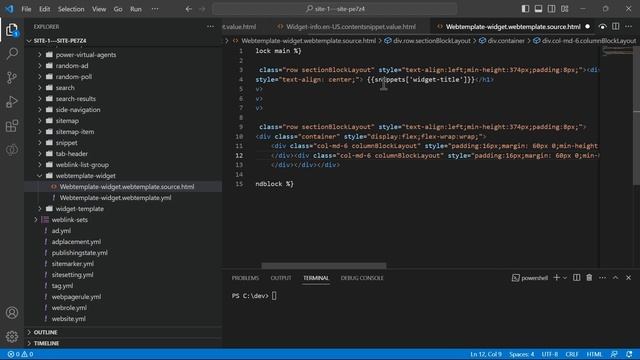Kill terminal with trash icon
Screen dimensions: 640x360
(x=589, y=278)
